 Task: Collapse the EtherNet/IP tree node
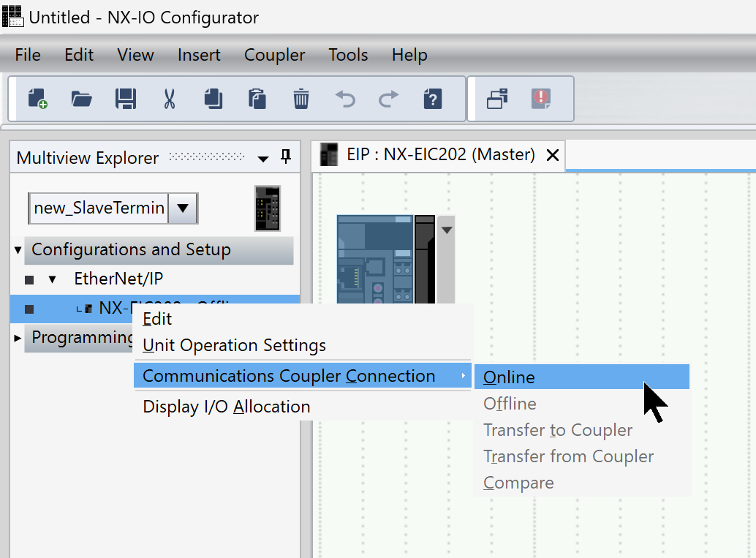point(52,279)
